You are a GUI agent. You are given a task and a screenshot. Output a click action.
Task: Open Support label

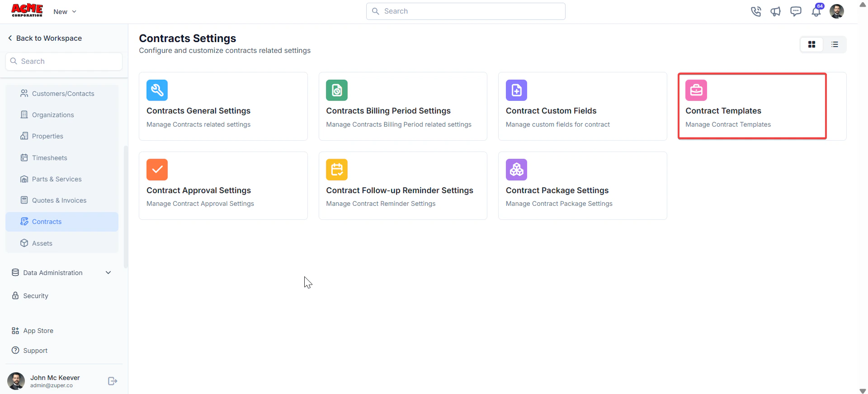(35, 351)
